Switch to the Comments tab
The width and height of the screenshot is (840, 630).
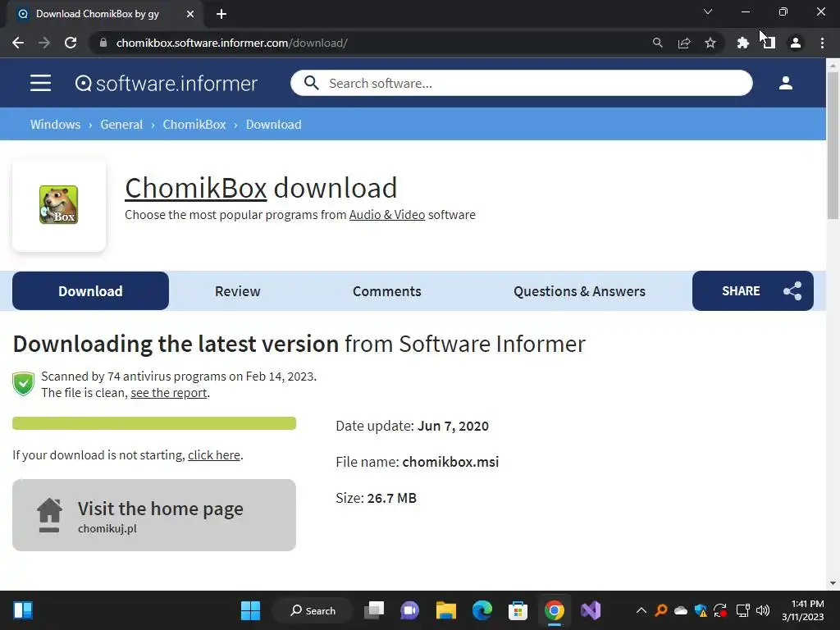(387, 291)
